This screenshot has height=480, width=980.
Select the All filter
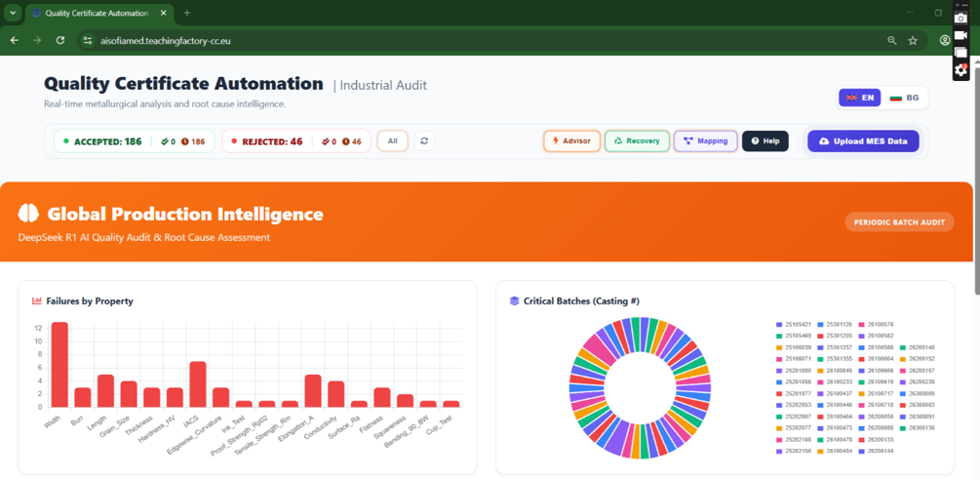tap(393, 141)
